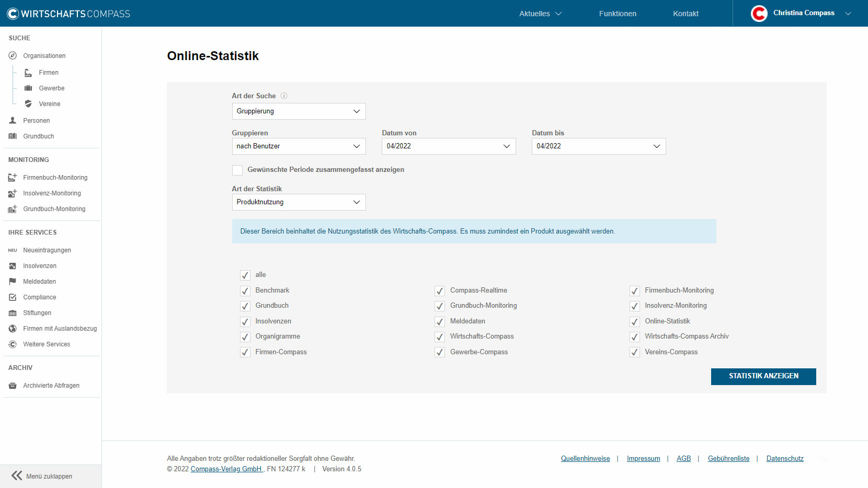Open the Datum bis dropdown
This screenshot has width=868, height=488.
[x=599, y=146]
